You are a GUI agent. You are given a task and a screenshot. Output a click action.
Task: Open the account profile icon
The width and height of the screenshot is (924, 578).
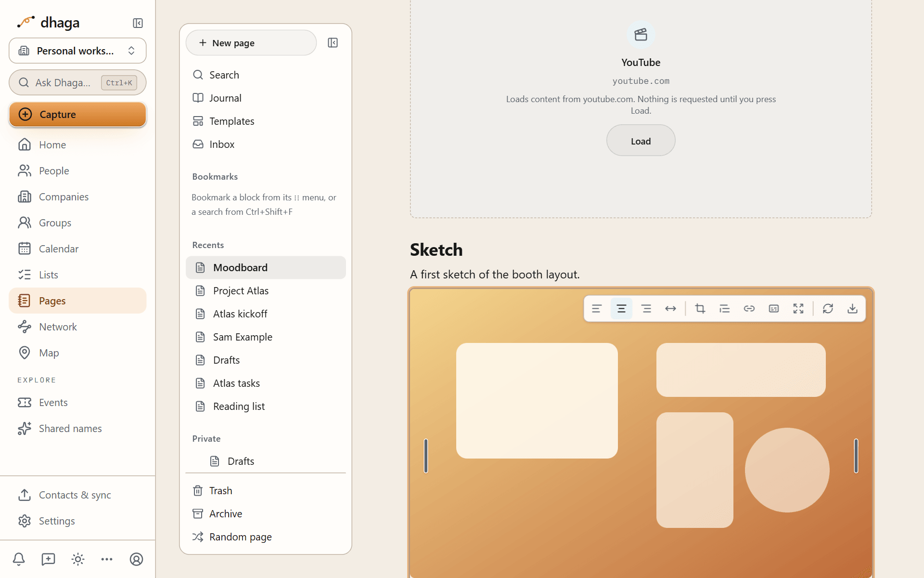pos(136,559)
